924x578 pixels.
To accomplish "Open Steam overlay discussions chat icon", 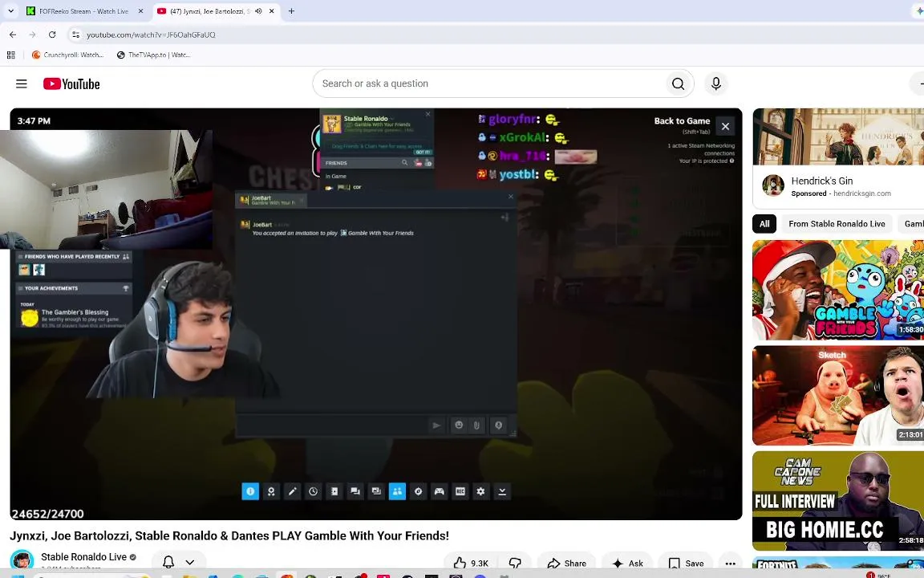I will point(355,491).
